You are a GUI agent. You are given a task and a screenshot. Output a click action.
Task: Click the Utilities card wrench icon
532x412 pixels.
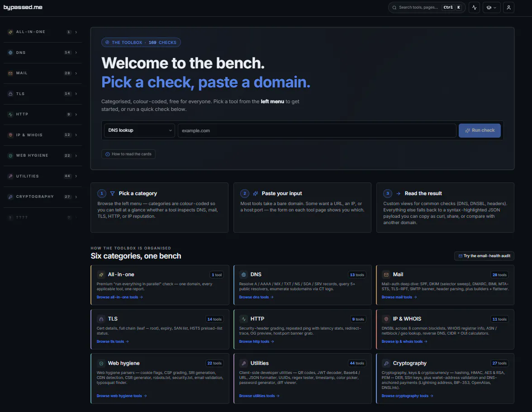point(243,364)
